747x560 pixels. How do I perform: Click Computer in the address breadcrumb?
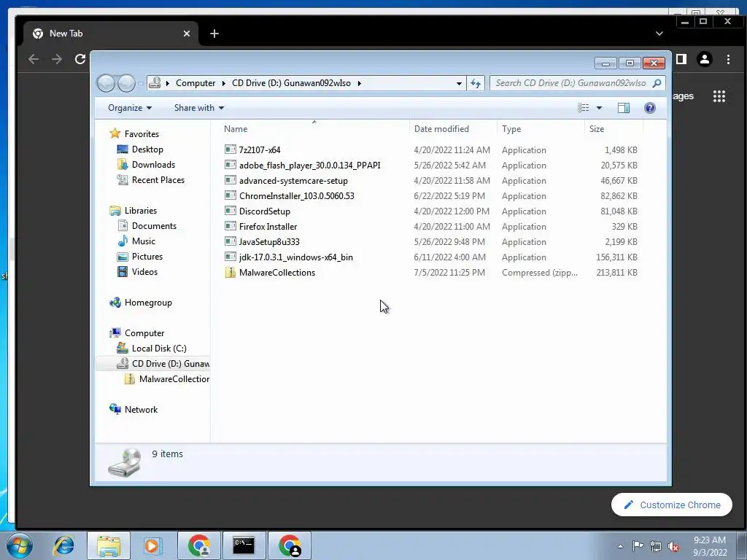click(x=196, y=83)
